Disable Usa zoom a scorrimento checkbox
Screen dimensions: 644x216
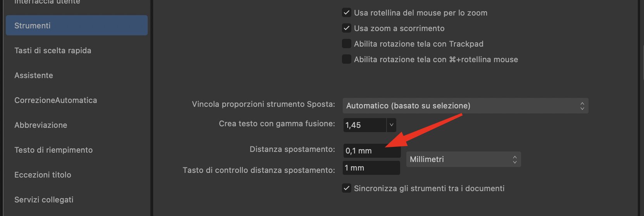tap(347, 28)
